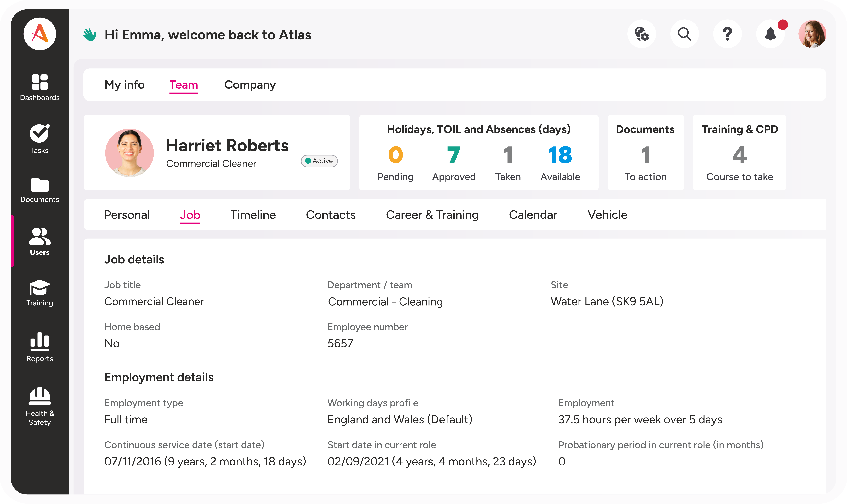This screenshot has height=504, width=847.
Task: Click the probationary period value 0
Action: coord(562,461)
